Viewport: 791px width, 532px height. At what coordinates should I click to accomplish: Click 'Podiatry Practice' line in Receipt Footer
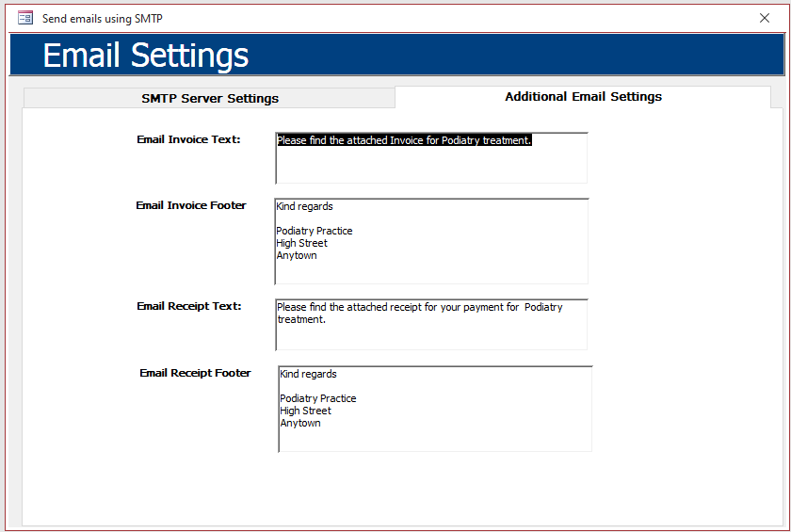tap(318, 398)
